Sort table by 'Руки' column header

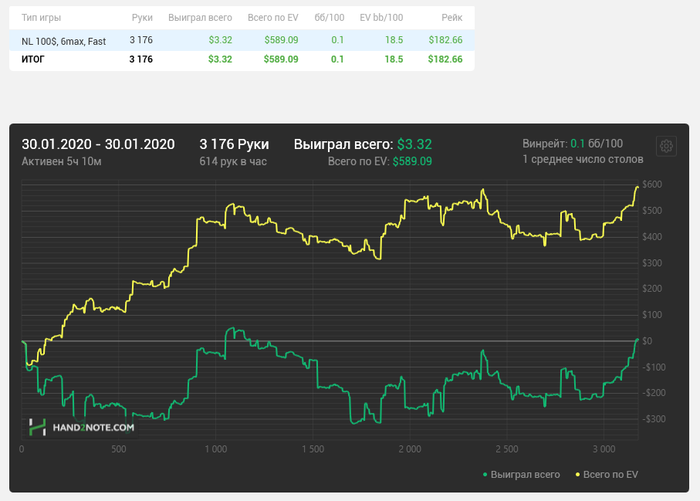click(142, 18)
